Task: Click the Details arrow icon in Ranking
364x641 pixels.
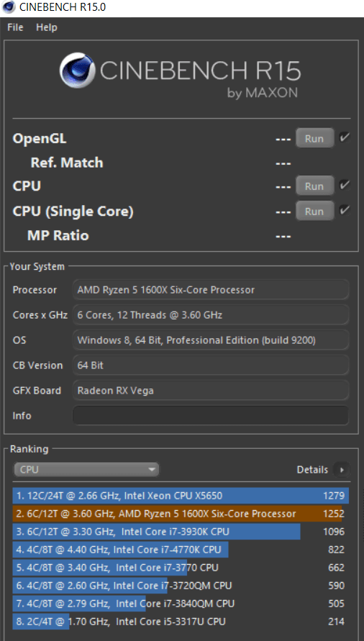Action: tap(342, 470)
